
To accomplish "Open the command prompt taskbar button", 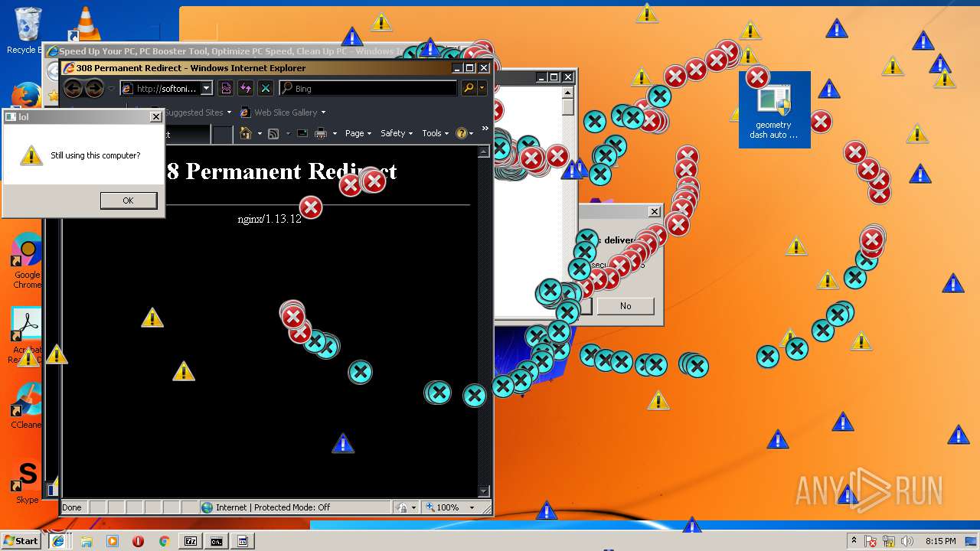I will pyautogui.click(x=217, y=541).
